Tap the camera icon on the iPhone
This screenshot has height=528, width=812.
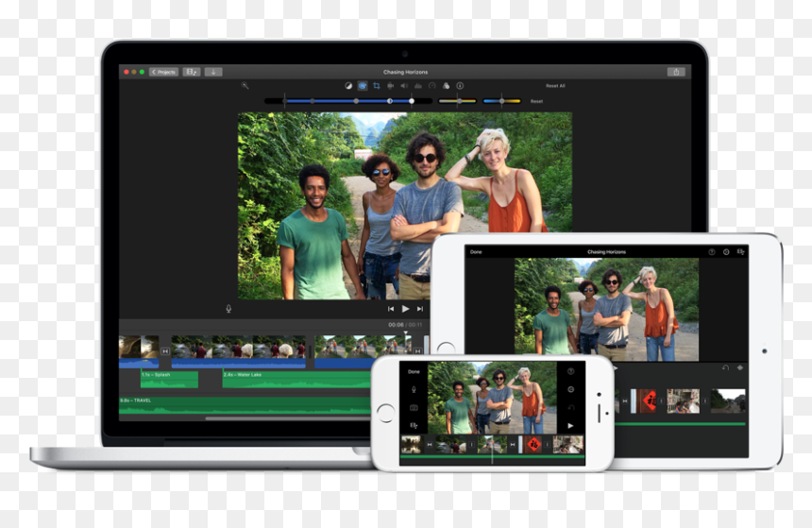tap(414, 408)
